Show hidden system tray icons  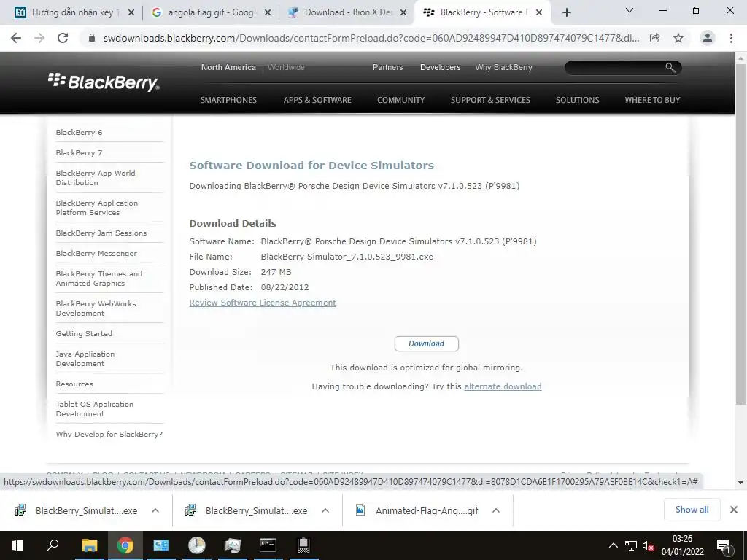tap(613, 545)
